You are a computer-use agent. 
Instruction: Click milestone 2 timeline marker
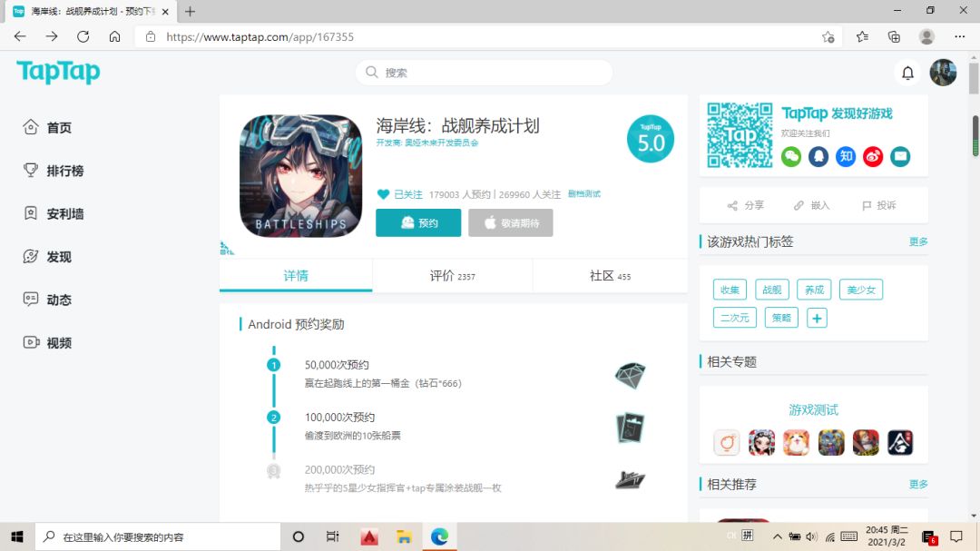click(274, 418)
